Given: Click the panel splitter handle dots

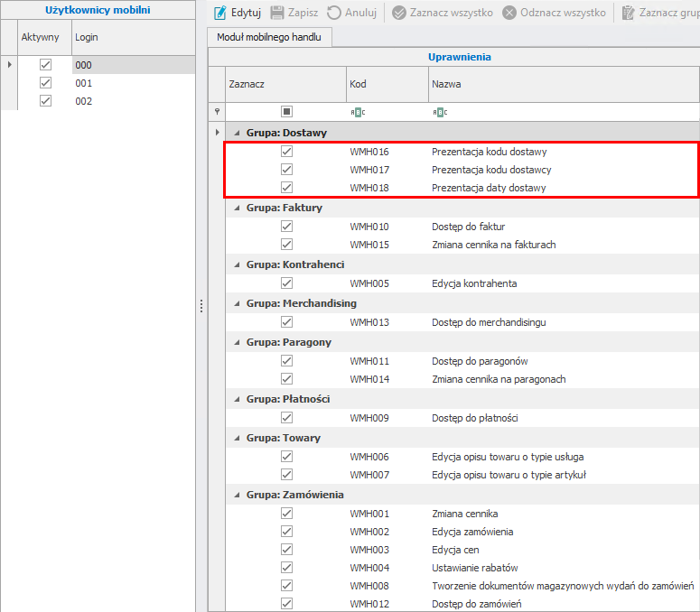Looking at the screenshot, I should point(201,306).
